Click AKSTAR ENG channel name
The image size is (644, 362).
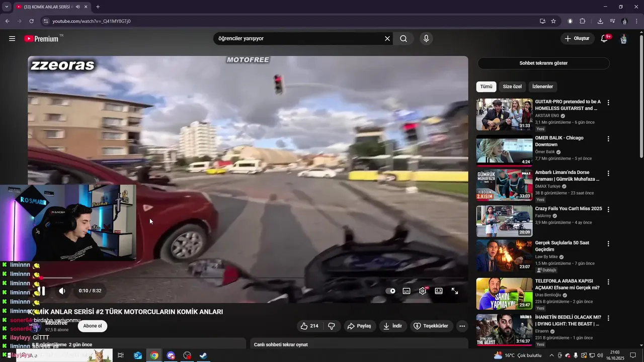coord(547,116)
